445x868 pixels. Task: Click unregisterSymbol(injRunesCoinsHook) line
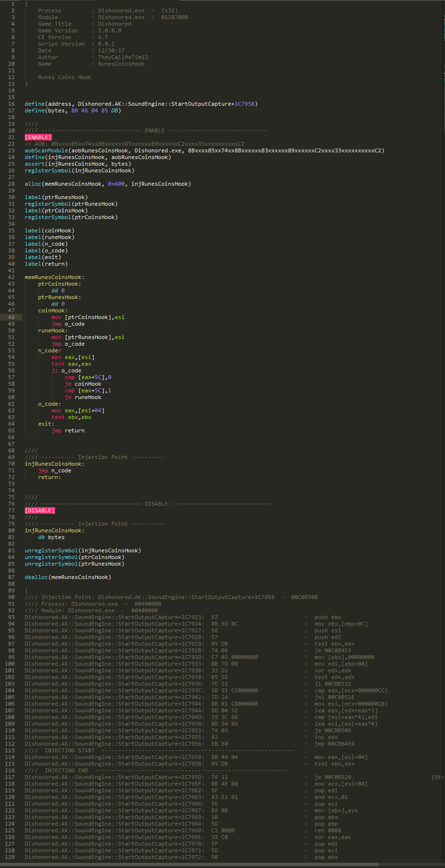[x=83, y=550]
